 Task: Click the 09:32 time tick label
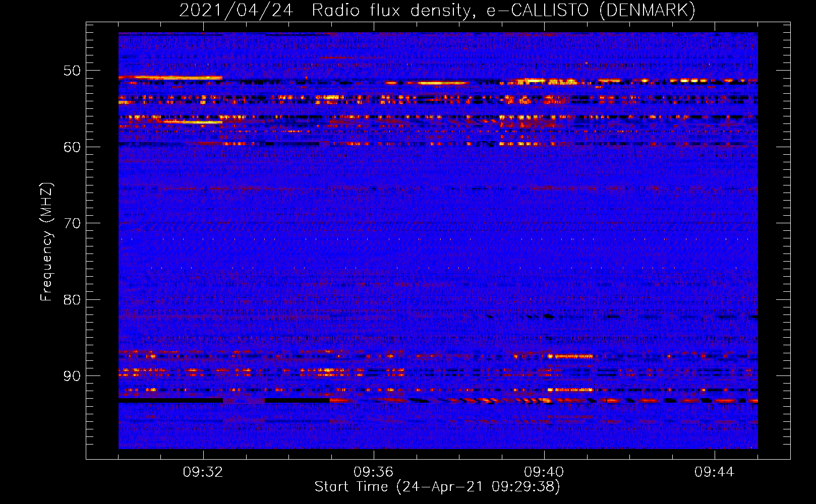(x=203, y=472)
